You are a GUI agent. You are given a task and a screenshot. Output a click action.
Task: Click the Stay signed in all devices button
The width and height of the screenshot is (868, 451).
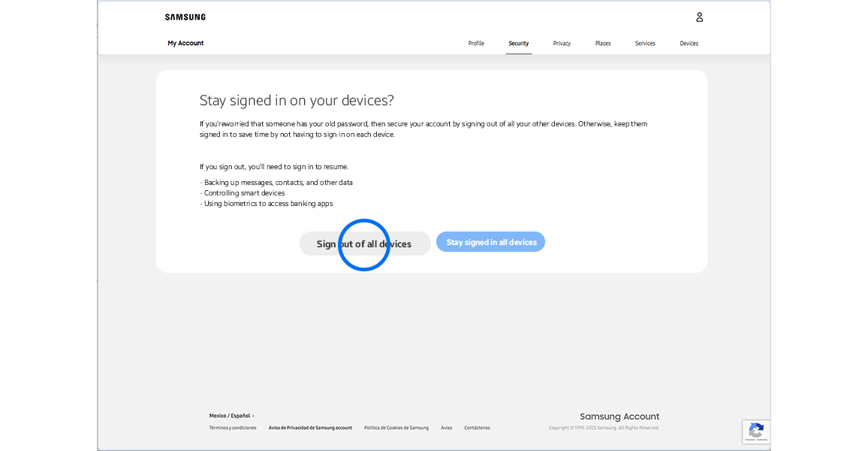click(x=490, y=241)
